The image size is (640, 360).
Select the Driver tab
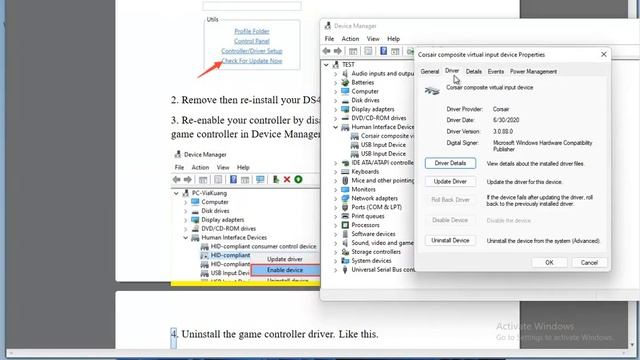pyautogui.click(x=452, y=71)
